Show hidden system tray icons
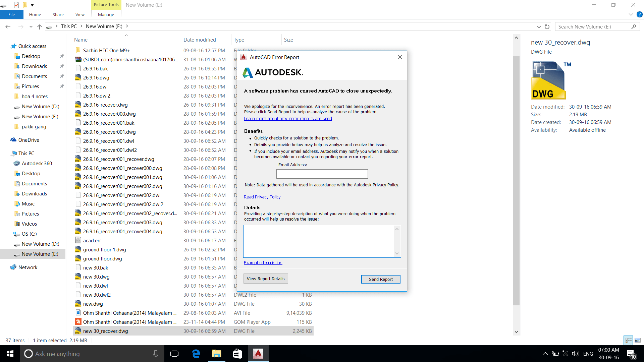The image size is (644, 362). point(545,354)
